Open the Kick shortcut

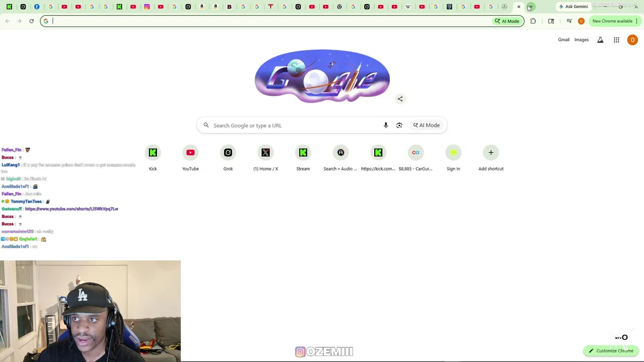pyautogui.click(x=153, y=158)
